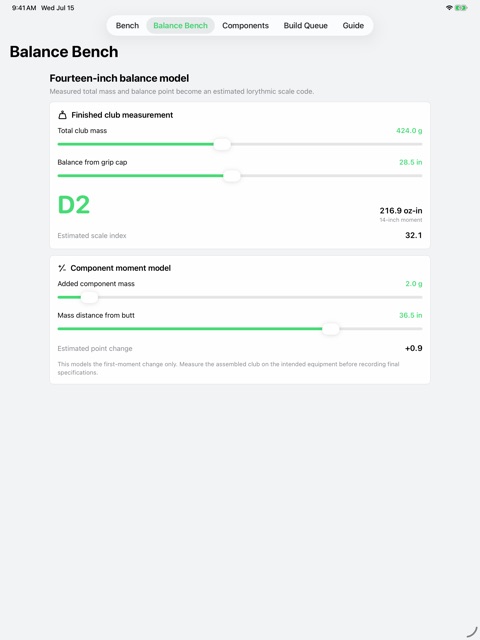Click the right end of Added component mass track
The height and width of the screenshot is (640, 480).
(420, 298)
